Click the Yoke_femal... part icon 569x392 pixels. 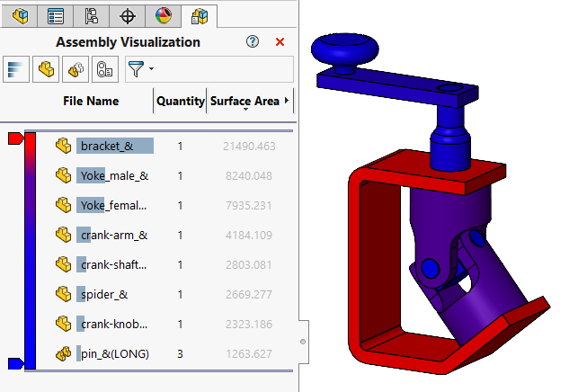click(x=64, y=205)
